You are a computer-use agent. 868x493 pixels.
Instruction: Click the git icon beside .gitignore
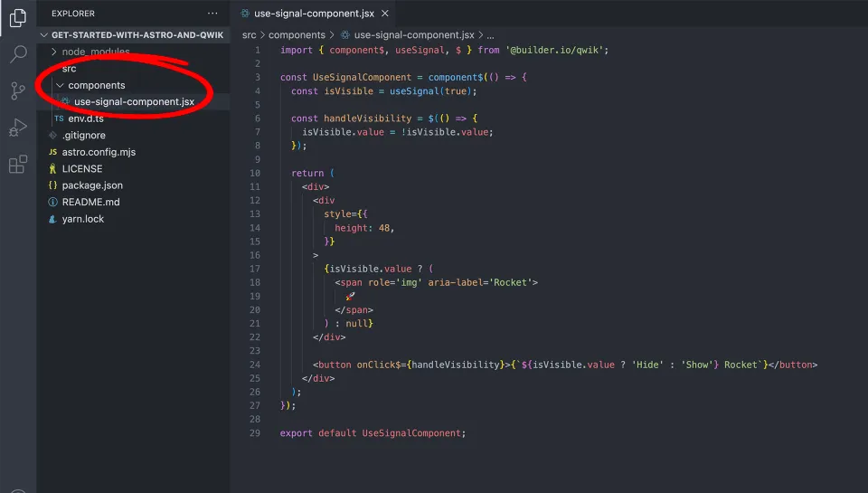click(x=52, y=135)
